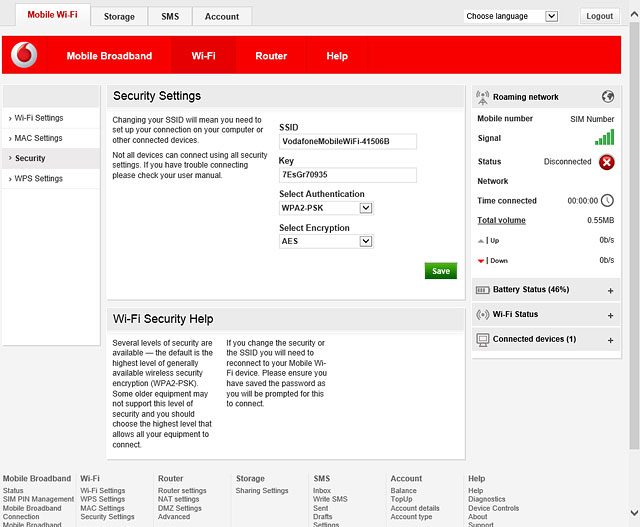
Task: Expand the Battery Status section
Action: [610, 291]
